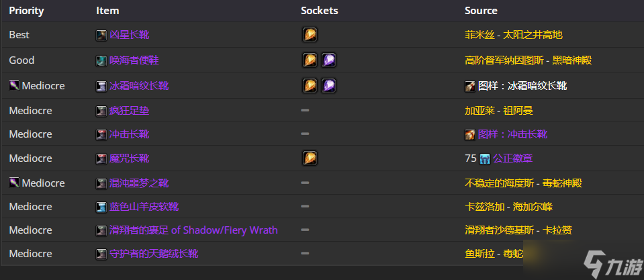Click item icon next to 蓝色山羊皮软靴
The height and width of the screenshot is (280, 644).
[x=101, y=207]
